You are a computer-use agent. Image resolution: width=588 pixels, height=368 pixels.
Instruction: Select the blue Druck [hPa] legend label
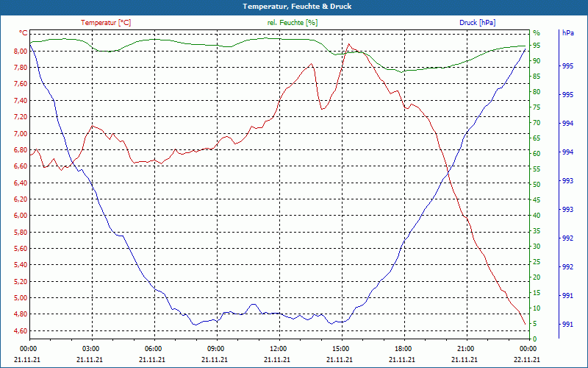pos(477,23)
